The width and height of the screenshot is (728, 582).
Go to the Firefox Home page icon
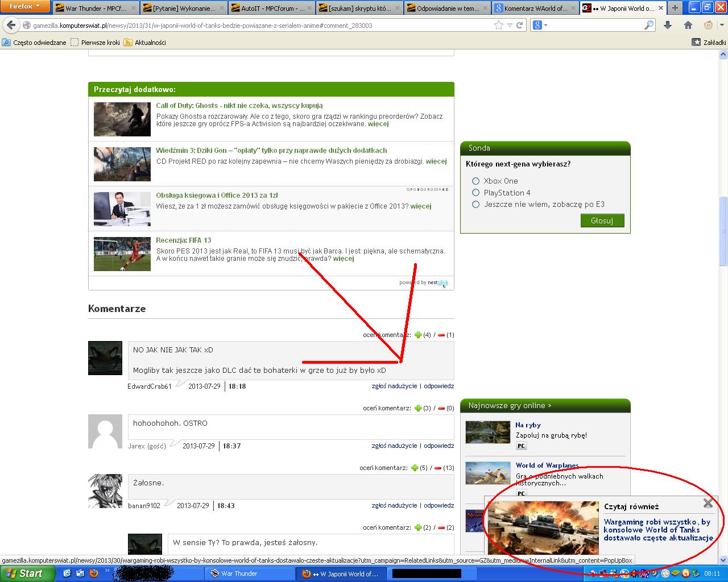pyautogui.click(x=688, y=26)
